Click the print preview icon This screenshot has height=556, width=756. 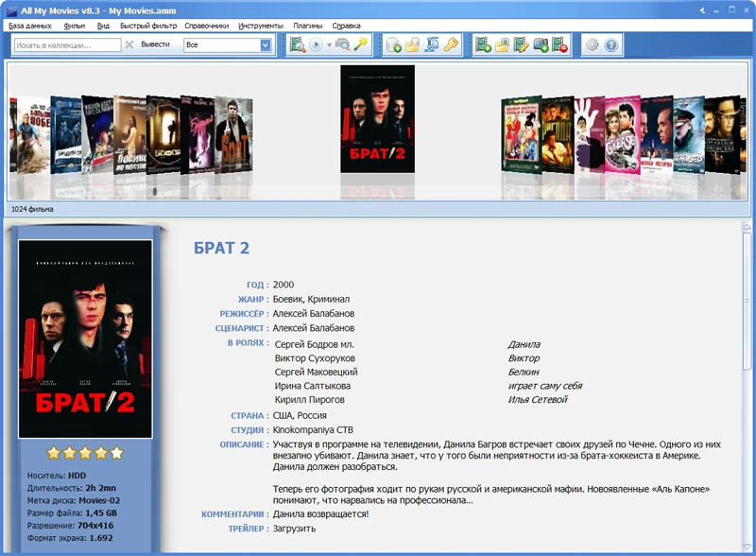coord(342,44)
